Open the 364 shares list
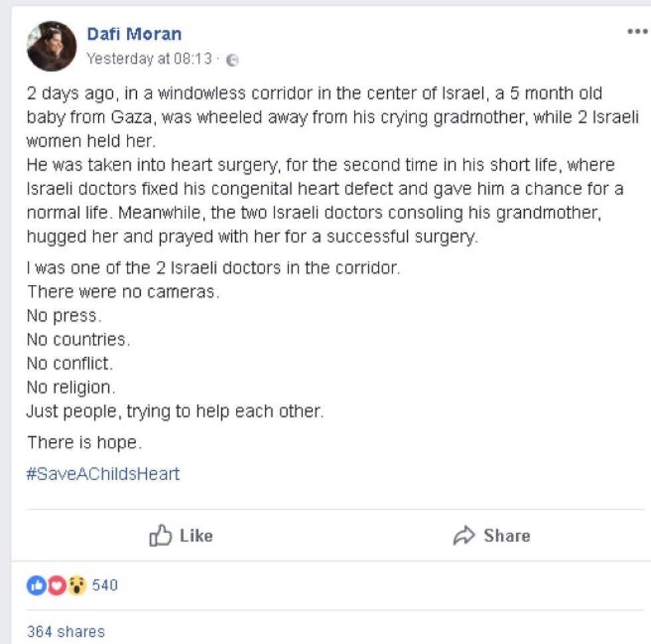 coord(65,631)
